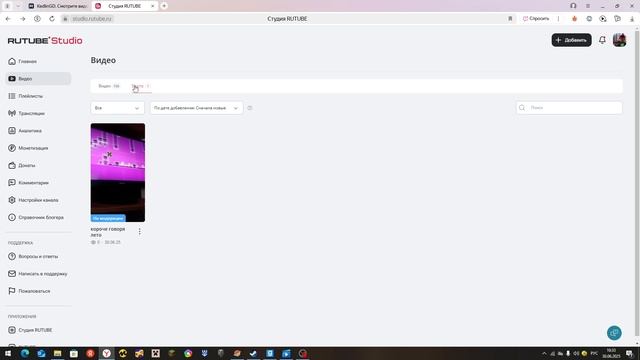Open Microsoft Edge from taskbar
Image resolution: width=640 pixels, height=360 pixels.
[x=24, y=353]
